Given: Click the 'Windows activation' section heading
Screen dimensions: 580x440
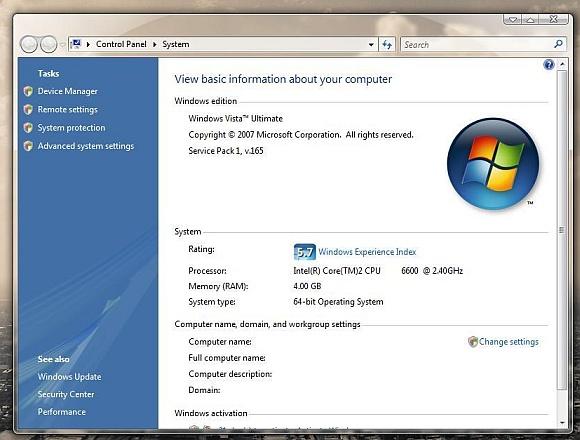Looking at the screenshot, I should [211, 413].
